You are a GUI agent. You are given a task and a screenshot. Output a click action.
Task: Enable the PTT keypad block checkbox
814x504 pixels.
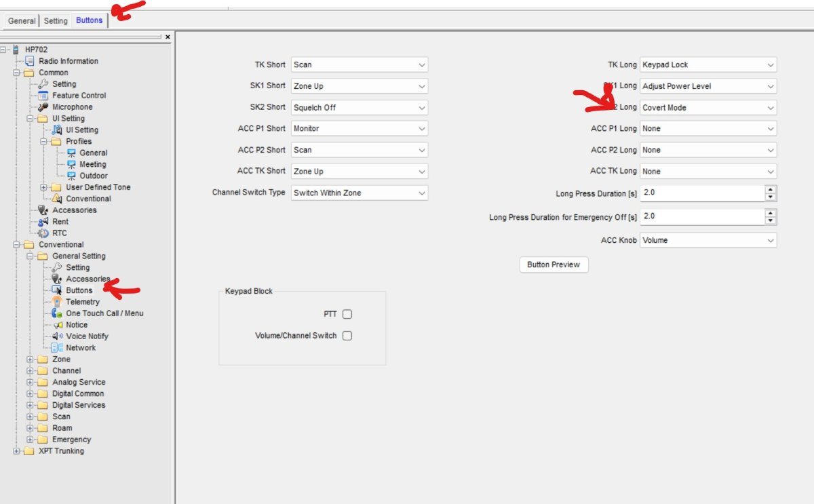tap(347, 314)
